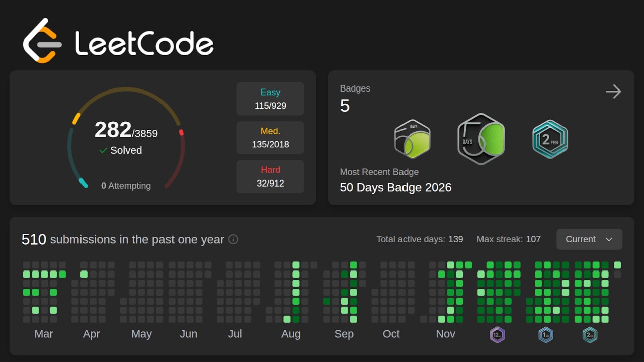
Task: Click the 50 Days Badge 2026 title
Action: [x=395, y=187]
